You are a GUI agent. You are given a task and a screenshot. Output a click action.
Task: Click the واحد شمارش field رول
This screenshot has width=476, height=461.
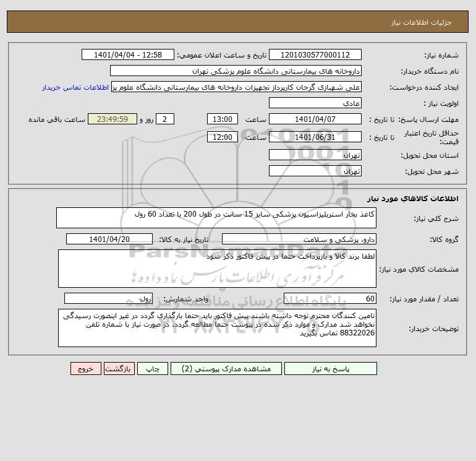point(108,298)
